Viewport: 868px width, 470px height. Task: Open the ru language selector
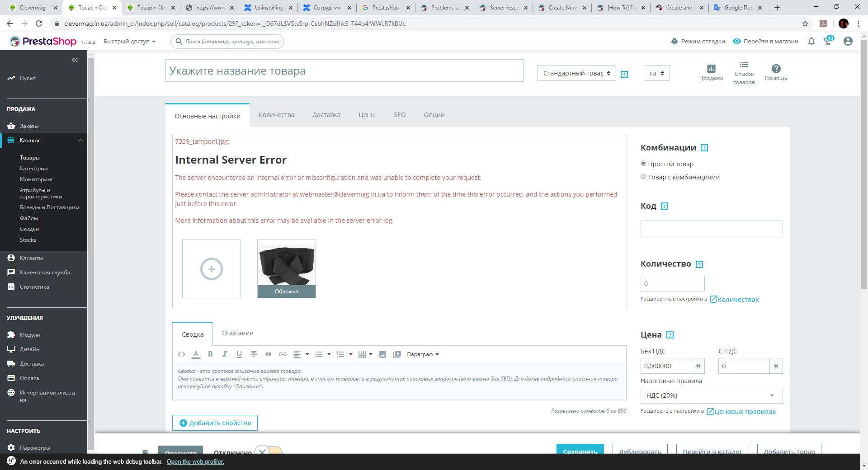coord(657,73)
